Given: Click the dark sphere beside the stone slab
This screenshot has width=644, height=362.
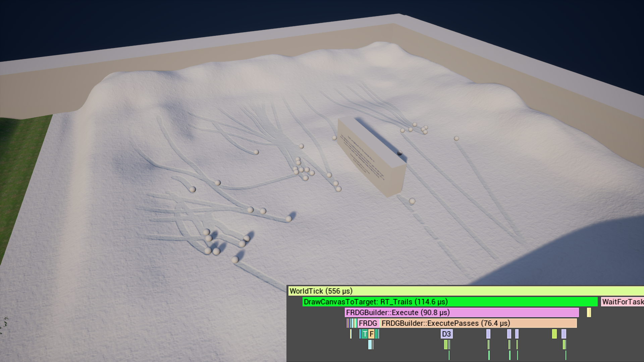Looking at the screenshot, I should point(399,153).
